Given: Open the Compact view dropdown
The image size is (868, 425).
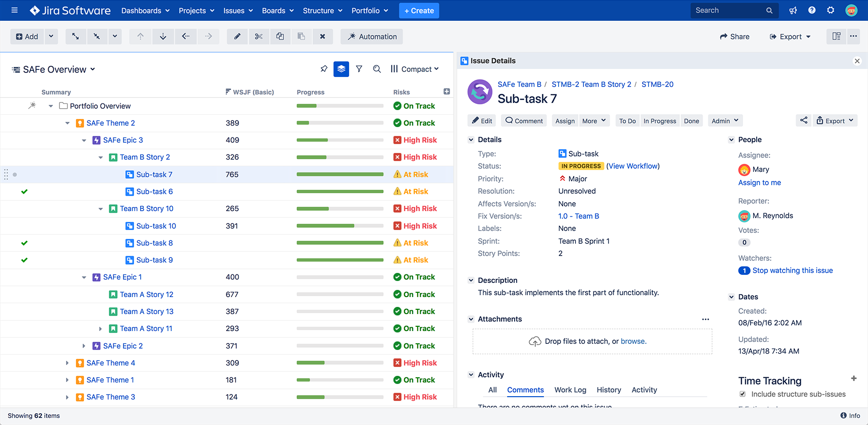Looking at the screenshot, I should [415, 69].
